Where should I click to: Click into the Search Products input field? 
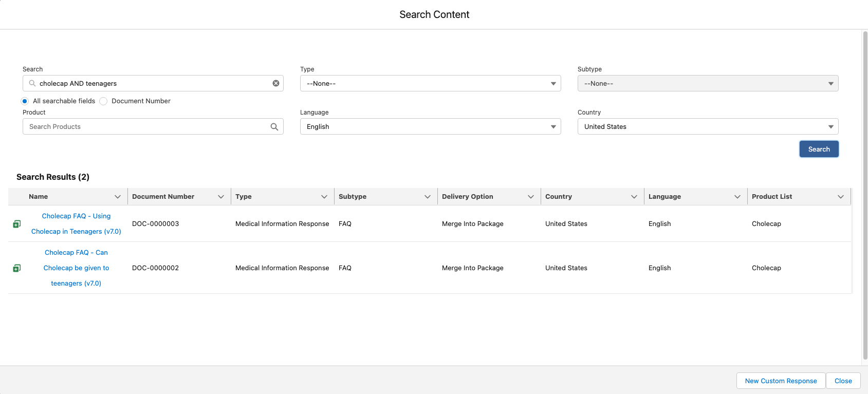tap(146, 127)
